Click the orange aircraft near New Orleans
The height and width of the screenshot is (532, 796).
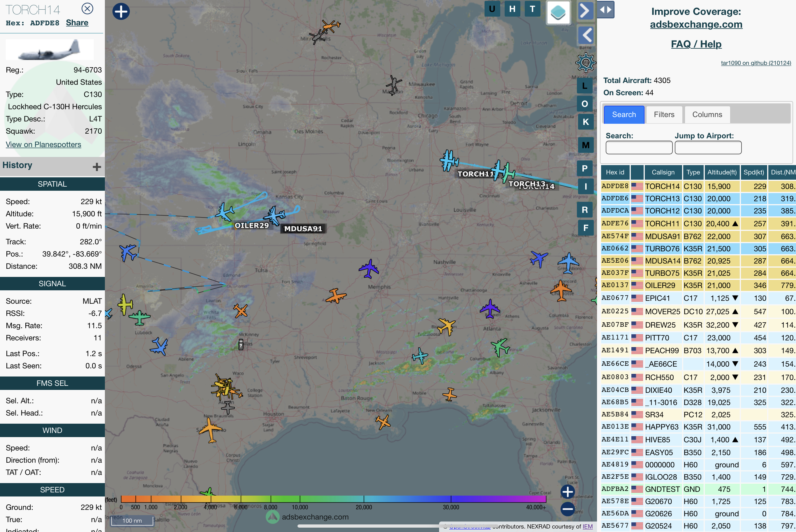383,422
